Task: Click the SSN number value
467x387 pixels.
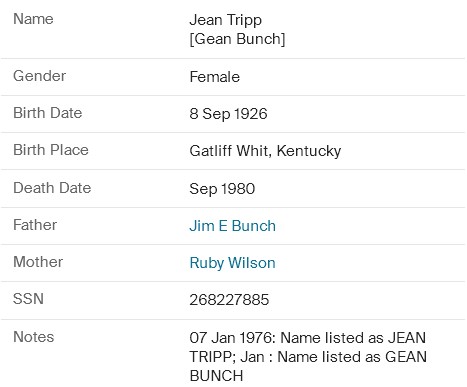Action: (x=229, y=300)
